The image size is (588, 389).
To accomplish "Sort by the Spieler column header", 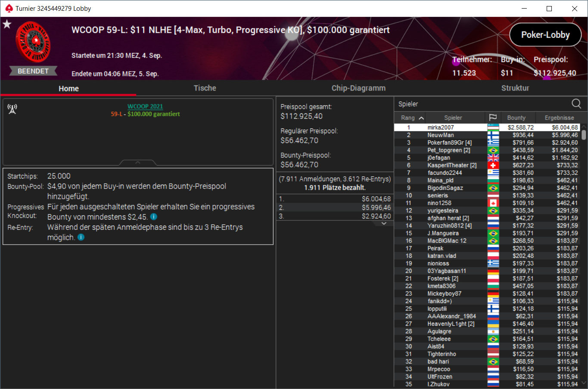I will pyautogui.click(x=453, y=118).
